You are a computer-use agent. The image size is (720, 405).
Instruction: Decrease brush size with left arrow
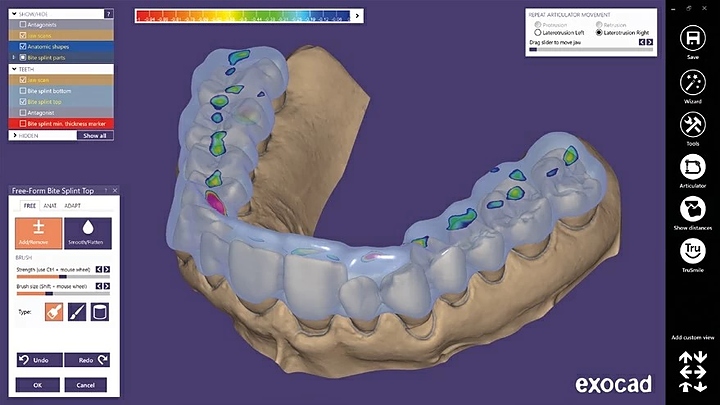point(99,286)
